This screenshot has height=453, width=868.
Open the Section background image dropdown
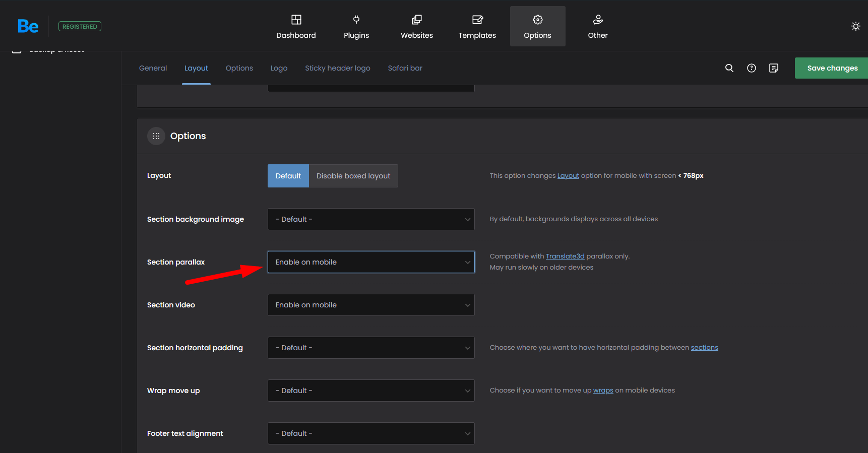pos(371,219)
